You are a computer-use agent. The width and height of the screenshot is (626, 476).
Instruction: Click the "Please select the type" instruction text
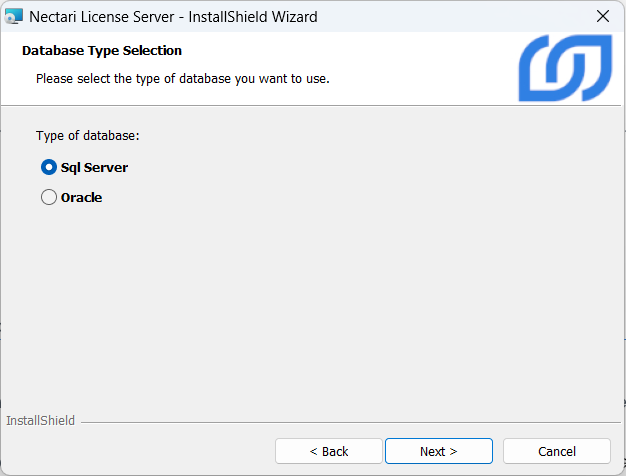point(182,77)
